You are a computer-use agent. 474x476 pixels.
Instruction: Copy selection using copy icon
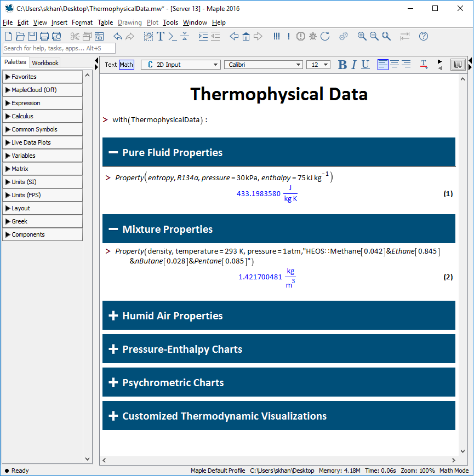[x=87, y=36]
